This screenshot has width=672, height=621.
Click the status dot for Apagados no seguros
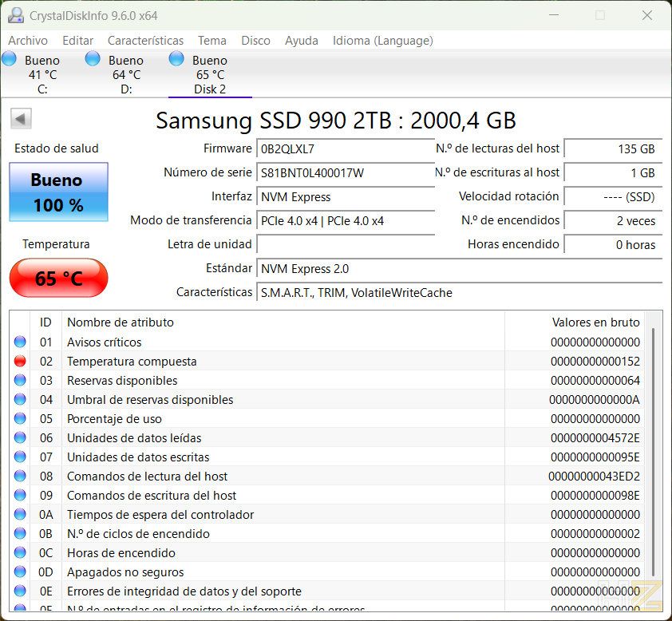click(20, 572)
